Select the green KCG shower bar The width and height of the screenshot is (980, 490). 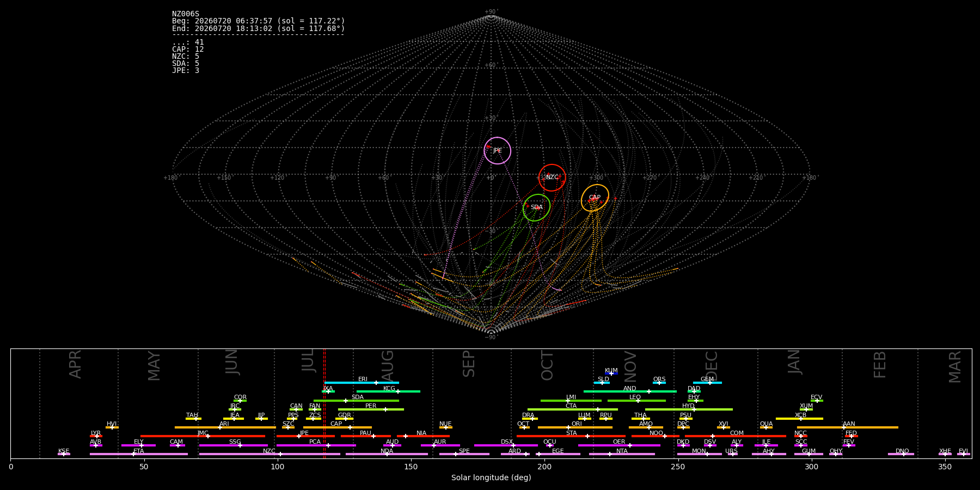(388, 391)
